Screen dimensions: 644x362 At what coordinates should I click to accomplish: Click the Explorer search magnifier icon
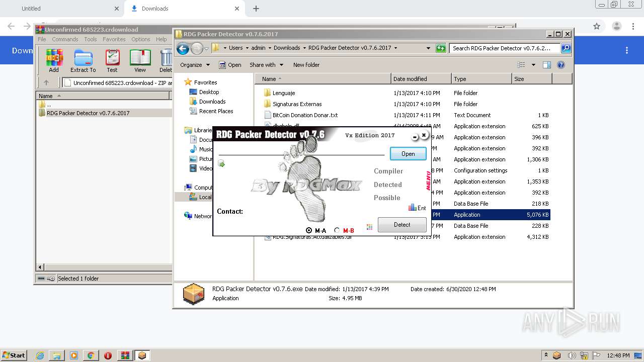click(x=566, y=48)
